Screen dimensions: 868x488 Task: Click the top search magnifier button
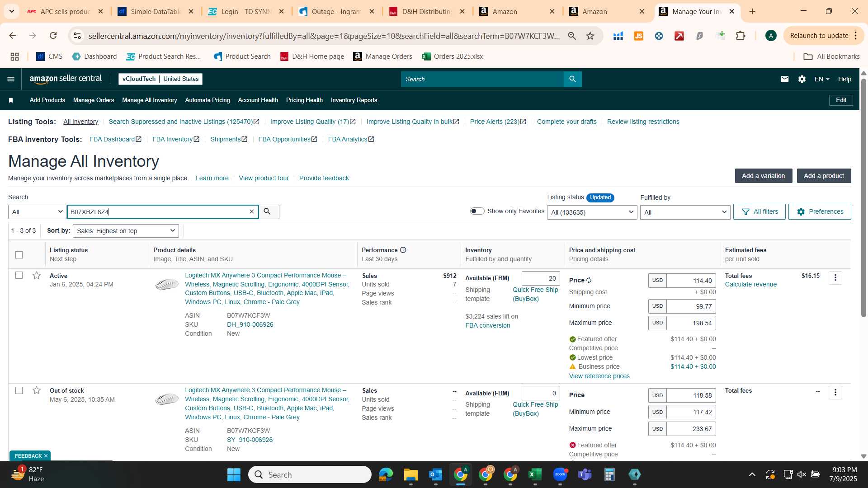572,79
